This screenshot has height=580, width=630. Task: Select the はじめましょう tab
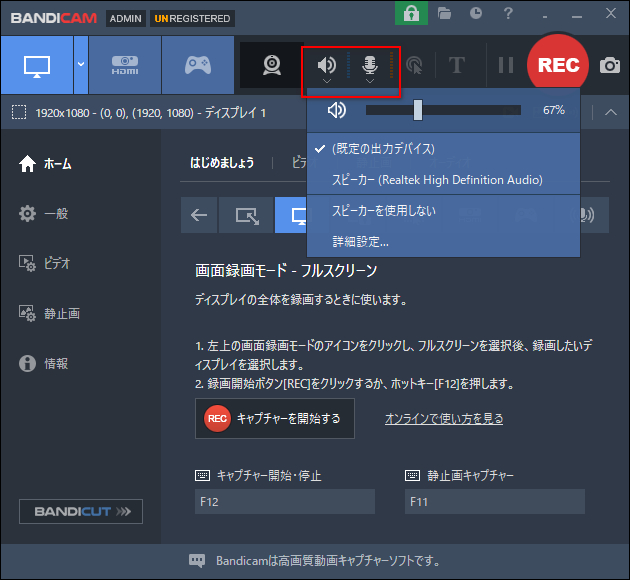tap(222, 163)
